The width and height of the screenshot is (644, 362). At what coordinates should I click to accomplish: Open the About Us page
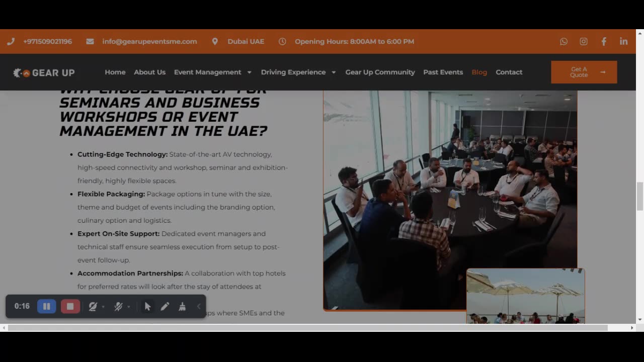pyautogui.click(x=149, y=72)
